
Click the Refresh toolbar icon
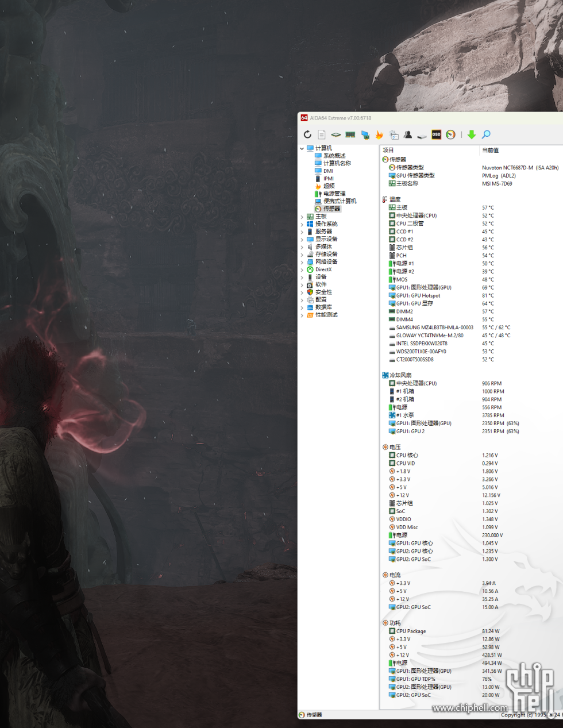(x=307, y=134)
